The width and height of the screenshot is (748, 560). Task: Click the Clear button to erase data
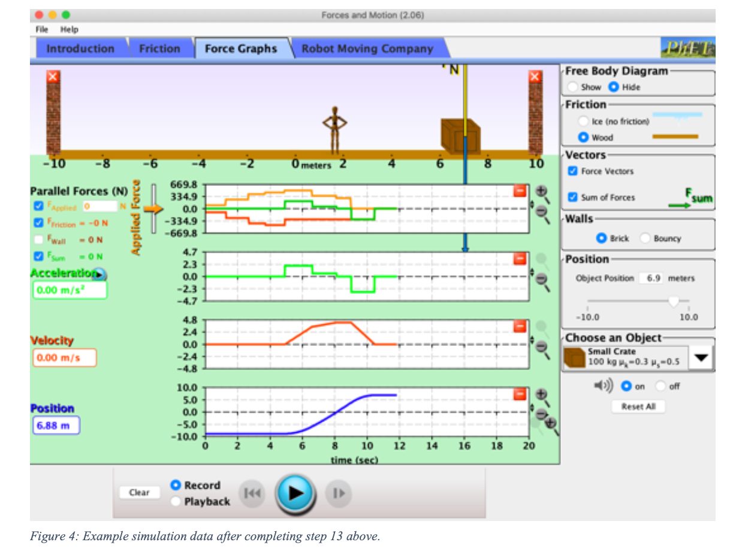tap(139, 492)
